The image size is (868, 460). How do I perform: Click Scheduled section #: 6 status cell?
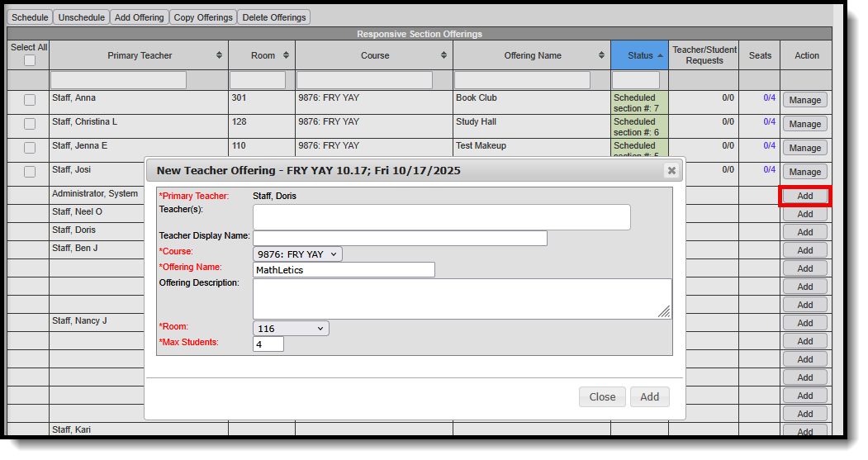click(x=639, y=126)
